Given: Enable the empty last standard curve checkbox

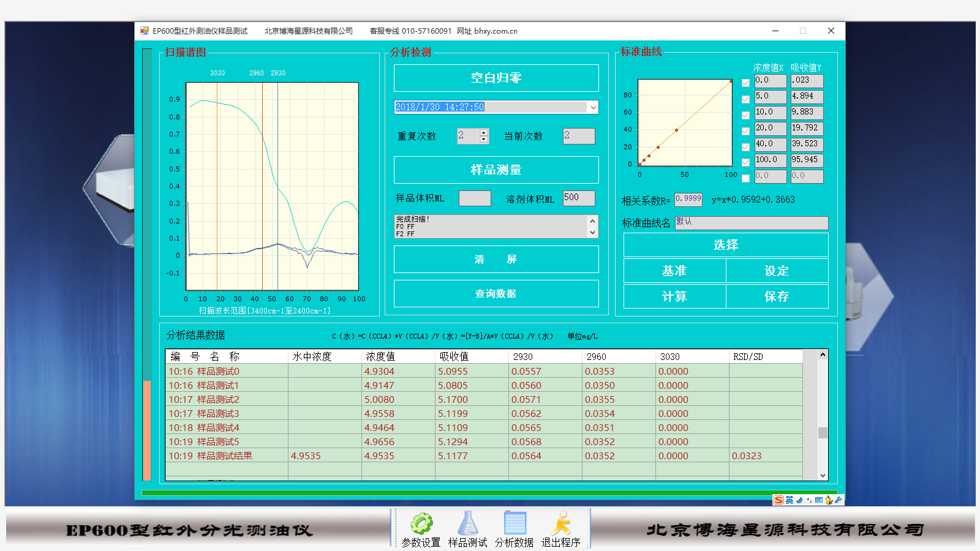Looking at the screenshot, I should pyautogui.click(x=745, y=179).
